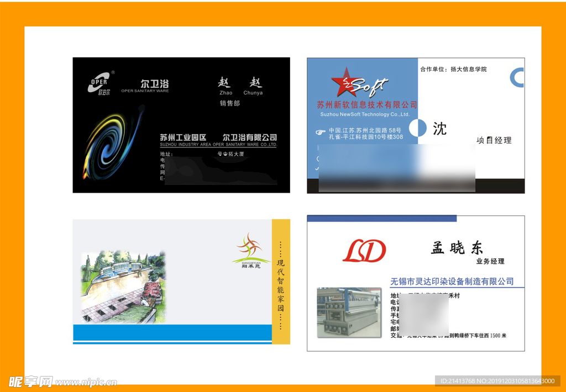Select the pointing hand icon beside address

point(320,132)
